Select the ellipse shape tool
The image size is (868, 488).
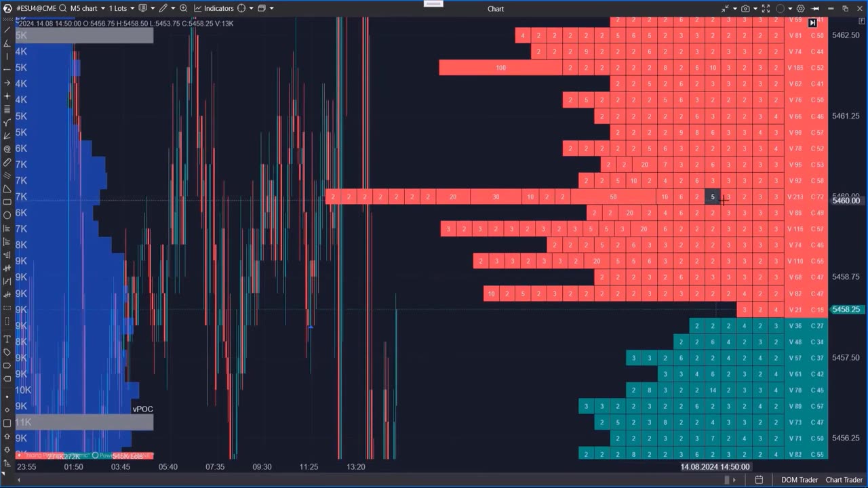click(7, 215)
